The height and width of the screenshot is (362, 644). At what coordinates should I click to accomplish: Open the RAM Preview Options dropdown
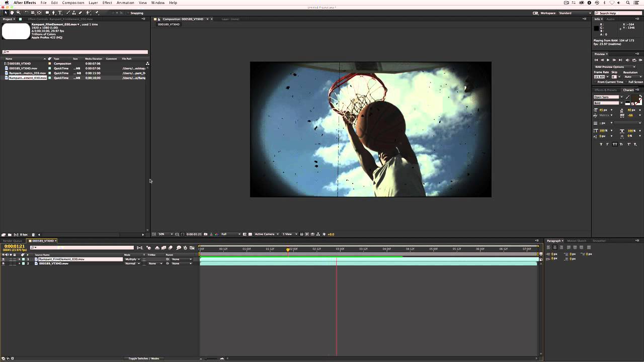(615, 67)
